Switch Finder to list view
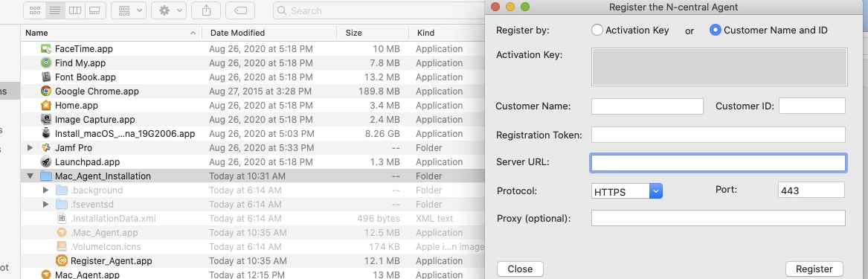 point(54,10)
